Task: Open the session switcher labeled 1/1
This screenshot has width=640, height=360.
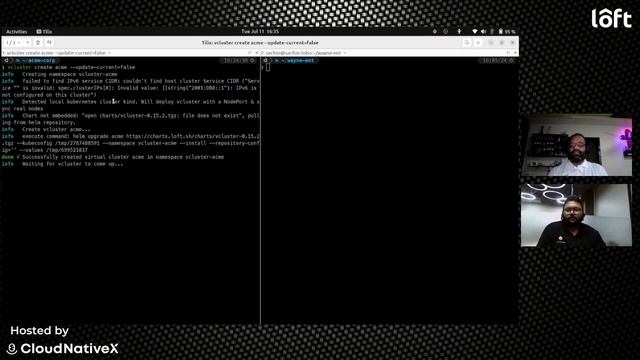Action: click(14, 42)
